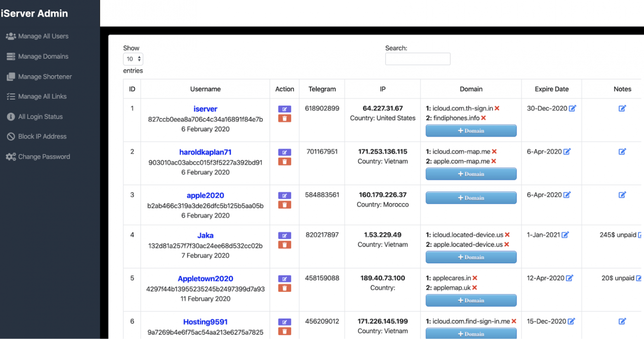
Task: Click +Domain button for iserver
Action: tap(471, 131)
